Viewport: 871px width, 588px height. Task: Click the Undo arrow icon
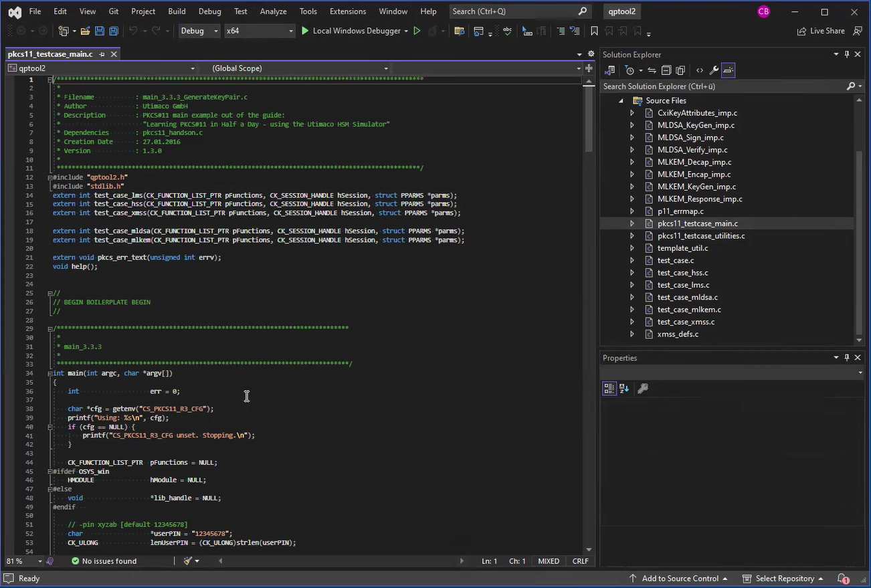133,31
